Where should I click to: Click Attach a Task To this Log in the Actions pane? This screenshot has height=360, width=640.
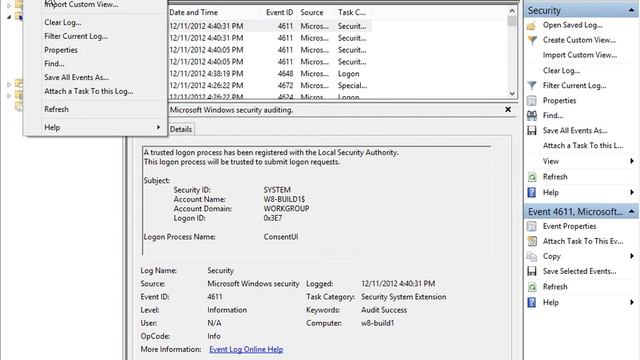click(583, 146)
